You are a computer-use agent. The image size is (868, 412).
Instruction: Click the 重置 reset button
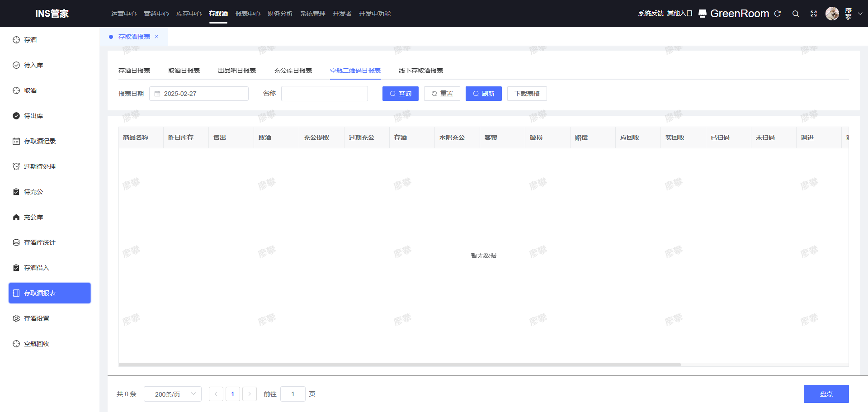(x=442, y=94)
